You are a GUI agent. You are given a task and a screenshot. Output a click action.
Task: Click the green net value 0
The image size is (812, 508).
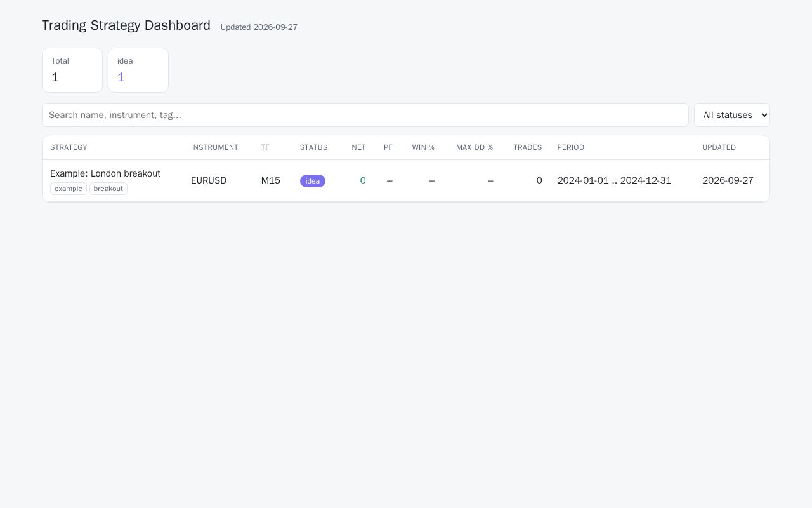pyautogui.click(x=363, y=180)
